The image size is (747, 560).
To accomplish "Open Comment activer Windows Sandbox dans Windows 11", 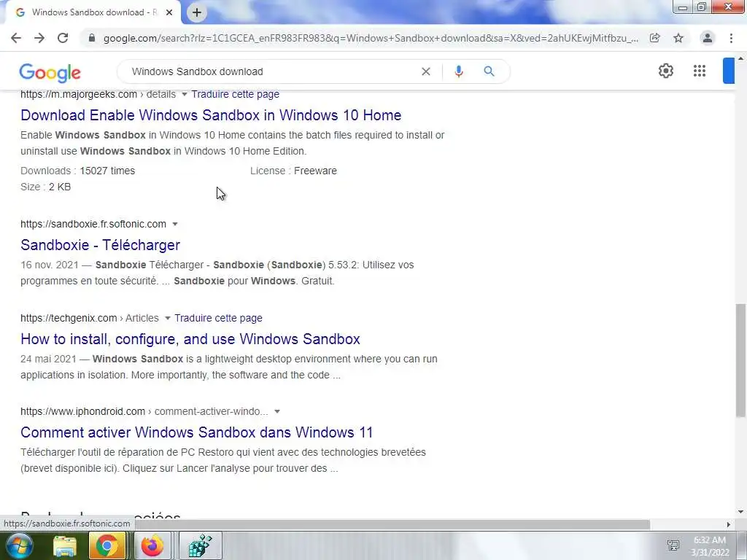I will pos(196,432).
